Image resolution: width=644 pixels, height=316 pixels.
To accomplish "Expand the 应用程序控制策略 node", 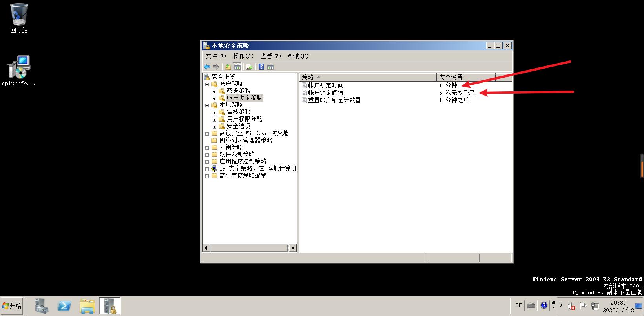I will coord(207,162).
